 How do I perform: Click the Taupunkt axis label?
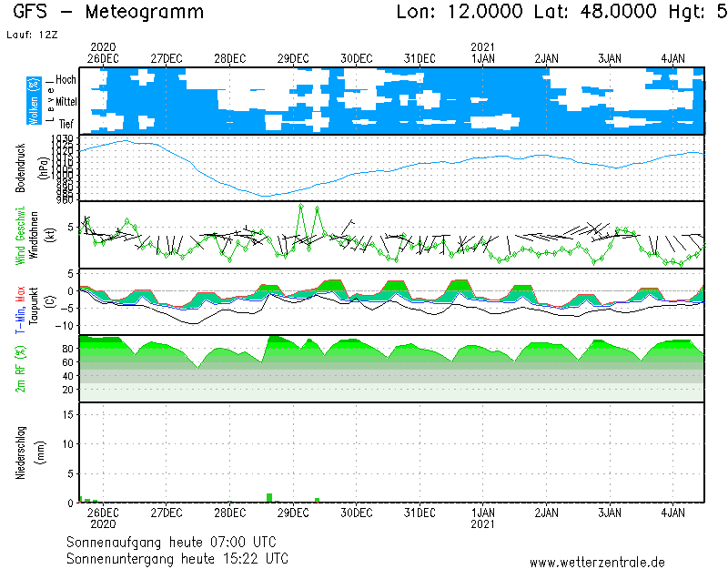[x=33, y=306]
